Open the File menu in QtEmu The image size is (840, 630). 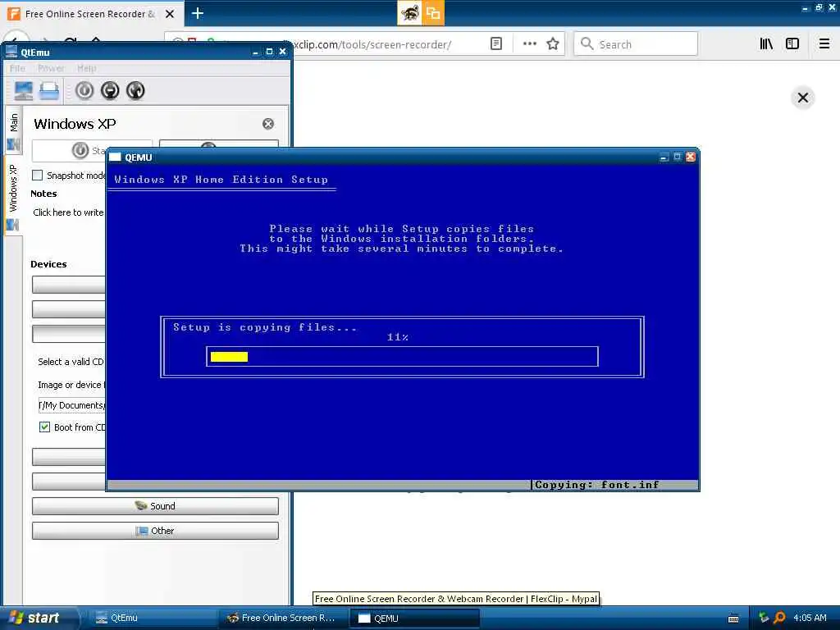coord(18,68)
